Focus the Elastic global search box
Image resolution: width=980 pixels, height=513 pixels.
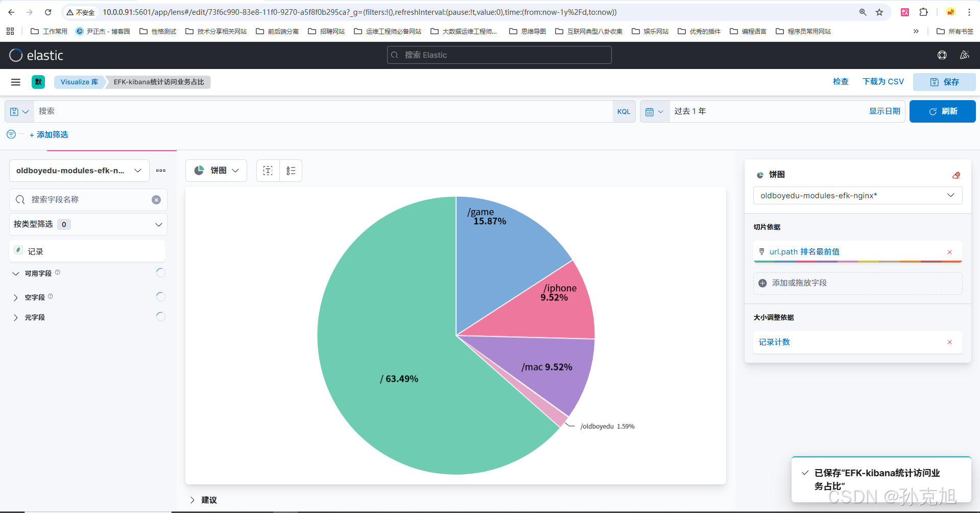(499, 55)
